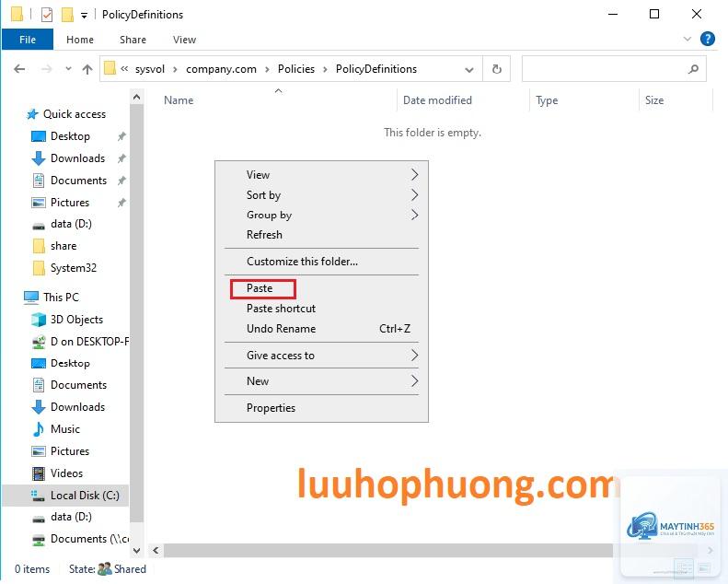The image size is (728, 584).
Task: Expand the View submenu in the context menu
Action: [321, 175]
